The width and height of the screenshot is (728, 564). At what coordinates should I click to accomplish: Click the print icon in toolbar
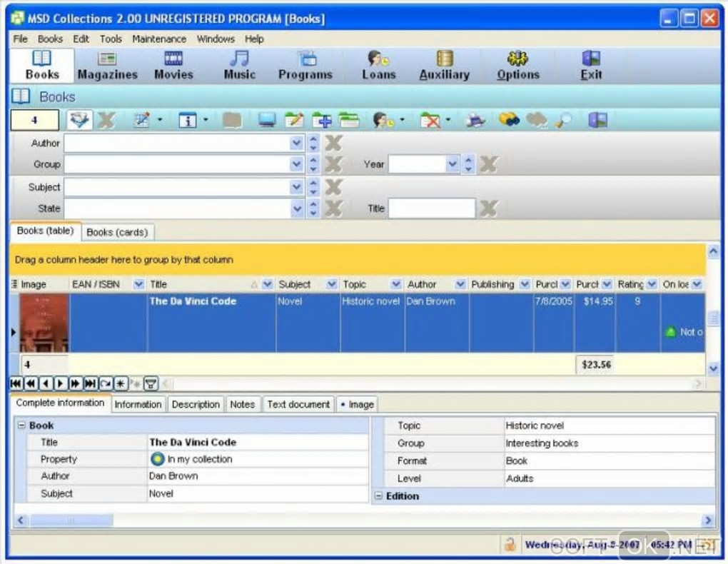pos(475,121)
